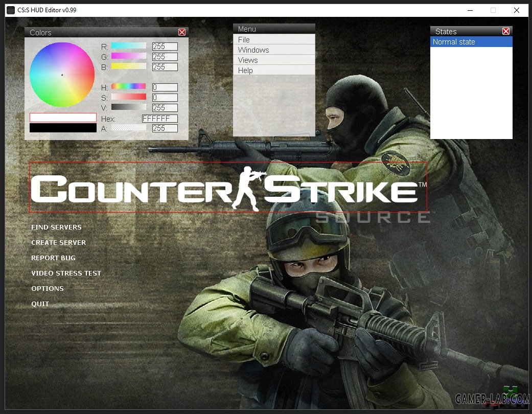Click FIND SERVERS in the game menu
This screenshot has width=532, height=414.
(56, 227)
